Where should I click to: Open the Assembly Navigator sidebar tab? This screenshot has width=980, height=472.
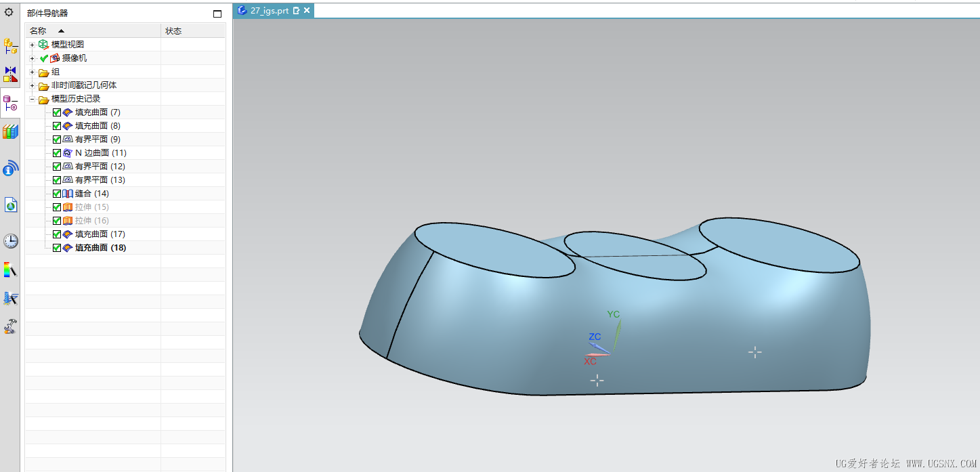tap(10, 46)
